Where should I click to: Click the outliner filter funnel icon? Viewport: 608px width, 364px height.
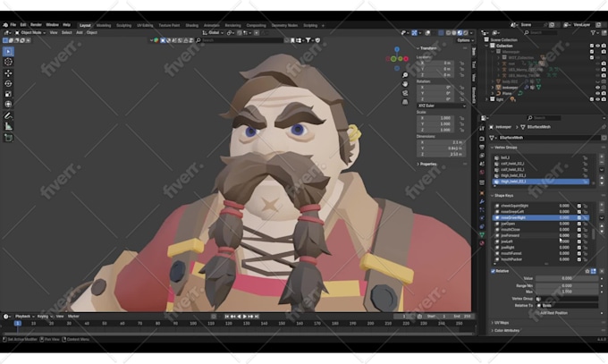[x=594, y=32]
